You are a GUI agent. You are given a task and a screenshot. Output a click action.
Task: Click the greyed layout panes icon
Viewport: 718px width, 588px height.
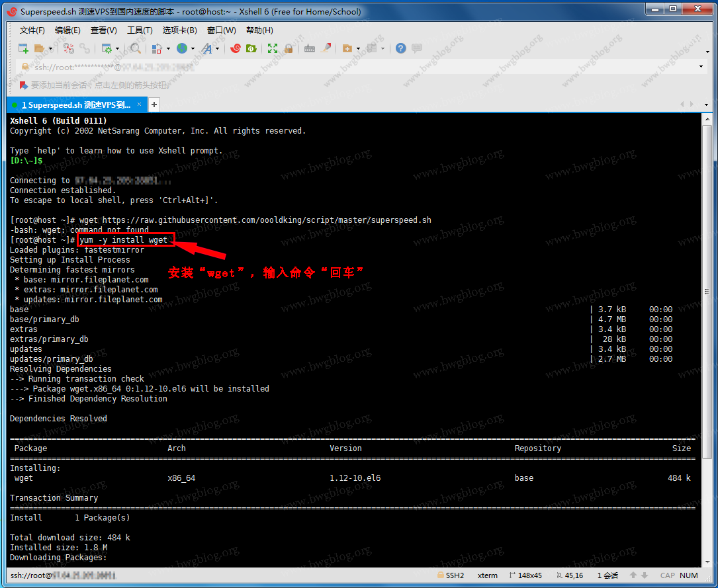(x=372, y=48)
